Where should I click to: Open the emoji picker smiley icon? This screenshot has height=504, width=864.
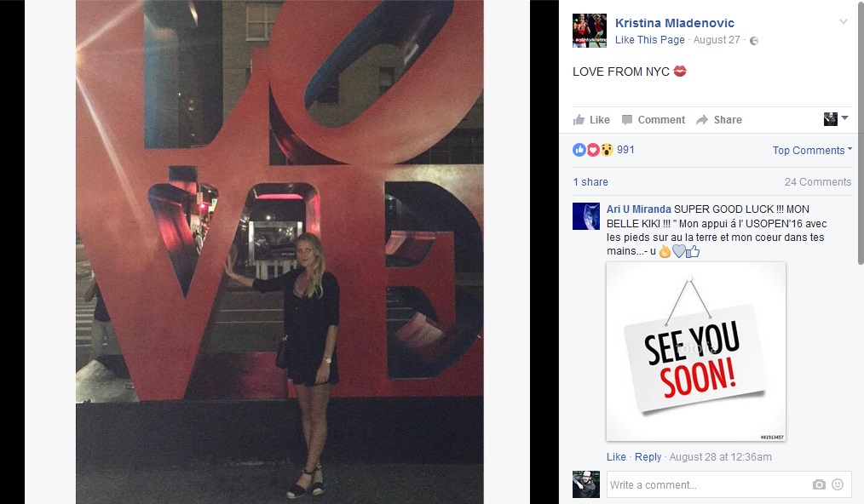pyautogui.click(x=838, y=484)
